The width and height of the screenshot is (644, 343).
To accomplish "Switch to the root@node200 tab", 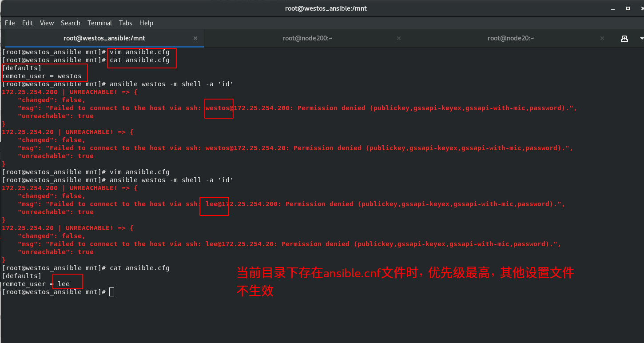I will [307, 38].
